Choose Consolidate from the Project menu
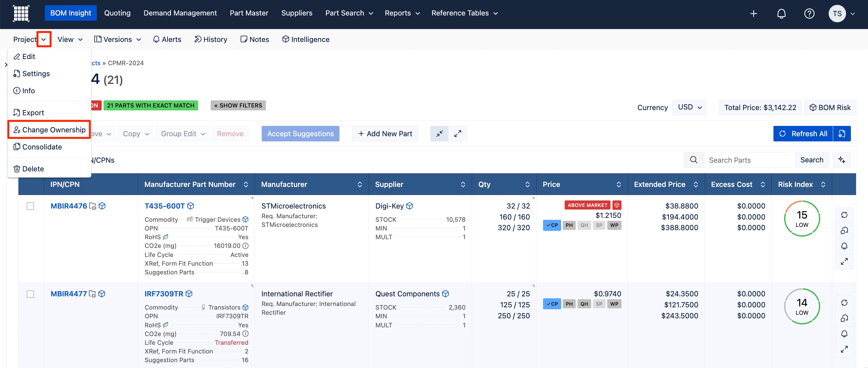The width and height of the screenshot is (868, 368). 49,147
